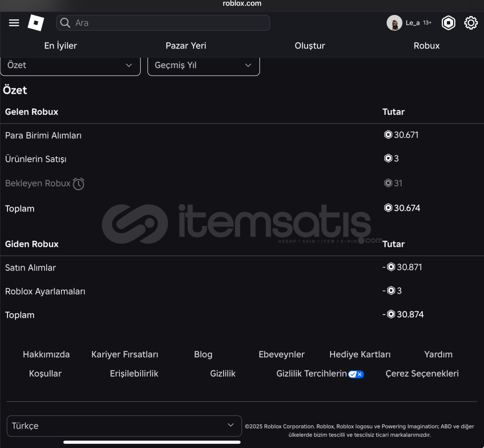Viewport: 484px width, 448px height.
Task: Go to the En İyiler tab
Action: (x=61, y=46)
